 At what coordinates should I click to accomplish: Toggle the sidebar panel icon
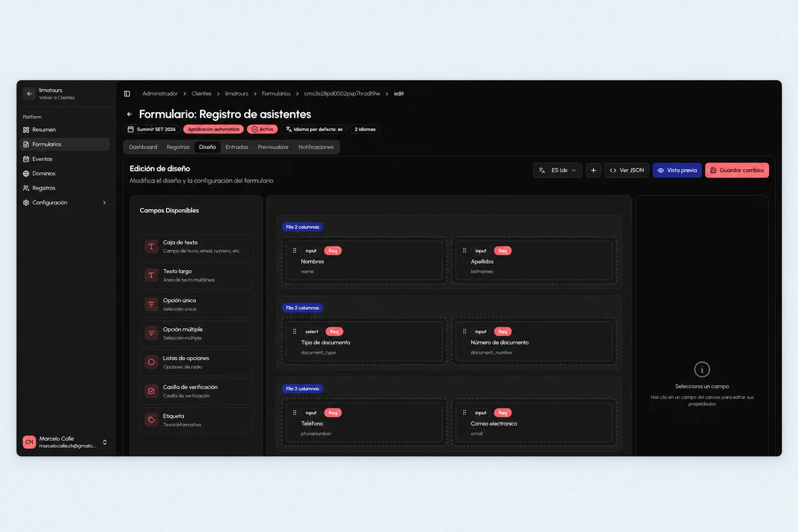pyautogui.click(x=127, y=94)
